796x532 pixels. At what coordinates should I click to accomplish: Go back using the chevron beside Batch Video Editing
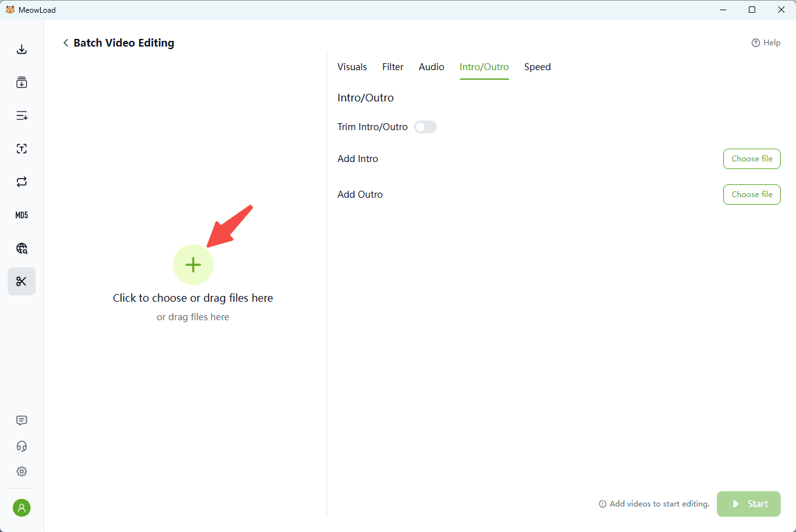point(65,43)
